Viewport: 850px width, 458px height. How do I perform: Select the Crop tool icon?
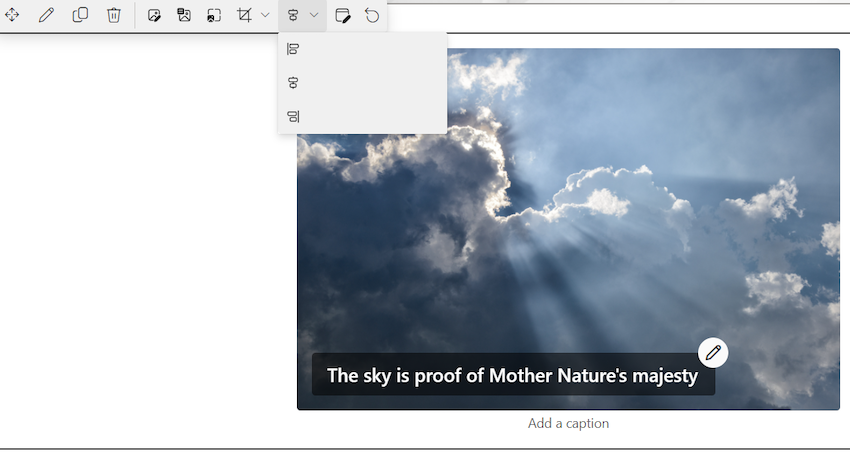(244, 15)
